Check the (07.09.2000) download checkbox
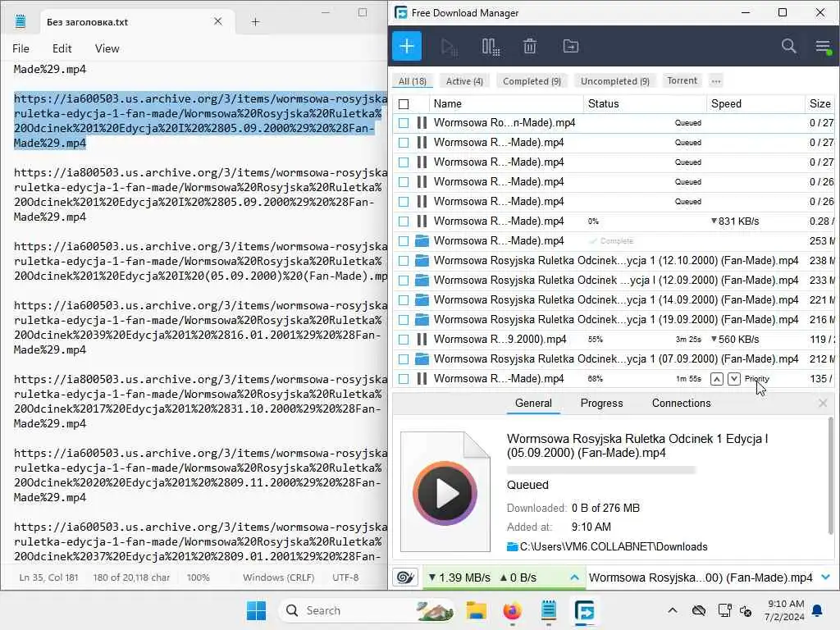 coord(404,359)
